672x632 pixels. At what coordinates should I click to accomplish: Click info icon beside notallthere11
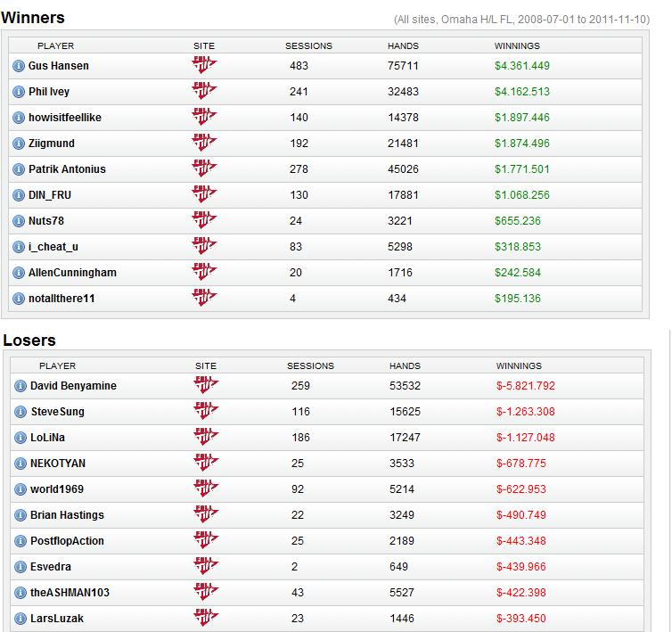[19, 299]
